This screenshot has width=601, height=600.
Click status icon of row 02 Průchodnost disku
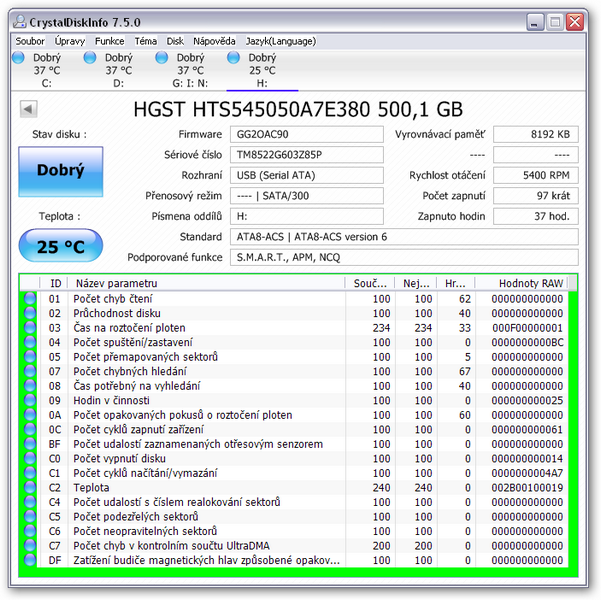point(30,313)
